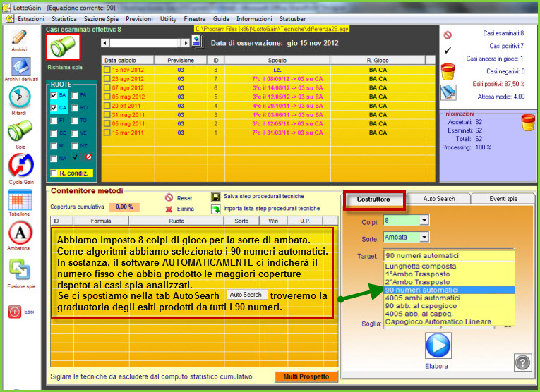This screenshot has height=392, width=540.
Task: Open the Tabellone grid icon
Action: click(x=20, y=200)
